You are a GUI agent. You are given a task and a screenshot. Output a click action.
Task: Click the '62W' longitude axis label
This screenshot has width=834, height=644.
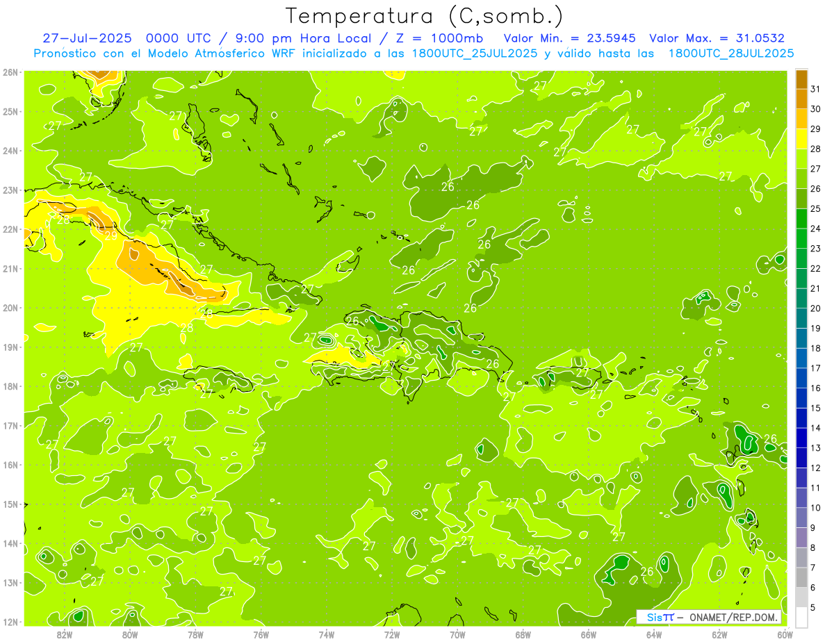tap(719, 634)
